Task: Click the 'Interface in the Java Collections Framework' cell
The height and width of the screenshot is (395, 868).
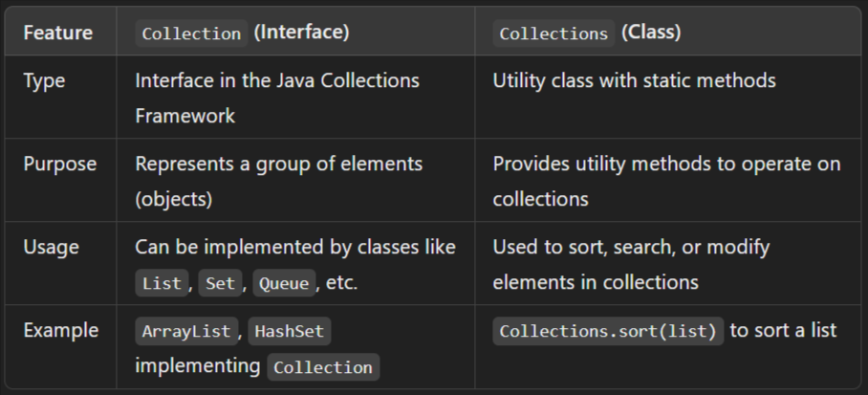Action: [276, 98]
